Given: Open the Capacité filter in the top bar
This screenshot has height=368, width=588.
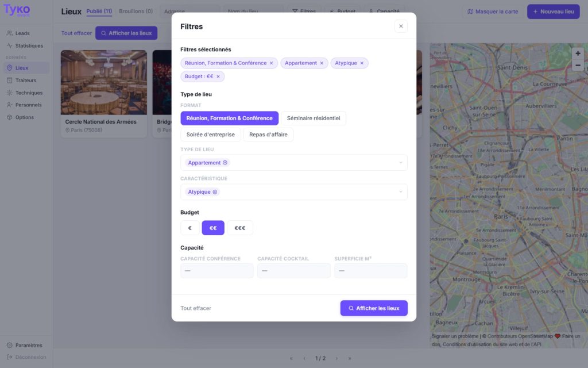Looking at the screenshot, I should coord(384,11).
